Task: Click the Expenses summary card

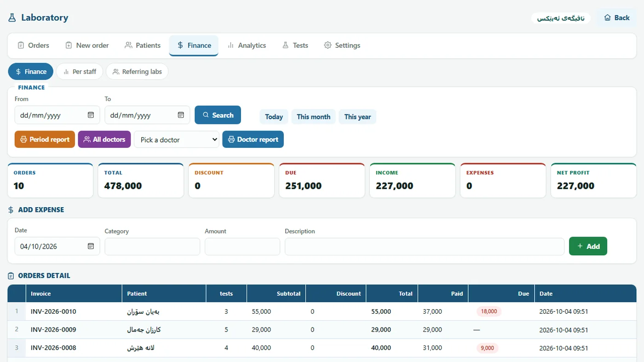Action: pyautogui.click(x=503, y=181)
